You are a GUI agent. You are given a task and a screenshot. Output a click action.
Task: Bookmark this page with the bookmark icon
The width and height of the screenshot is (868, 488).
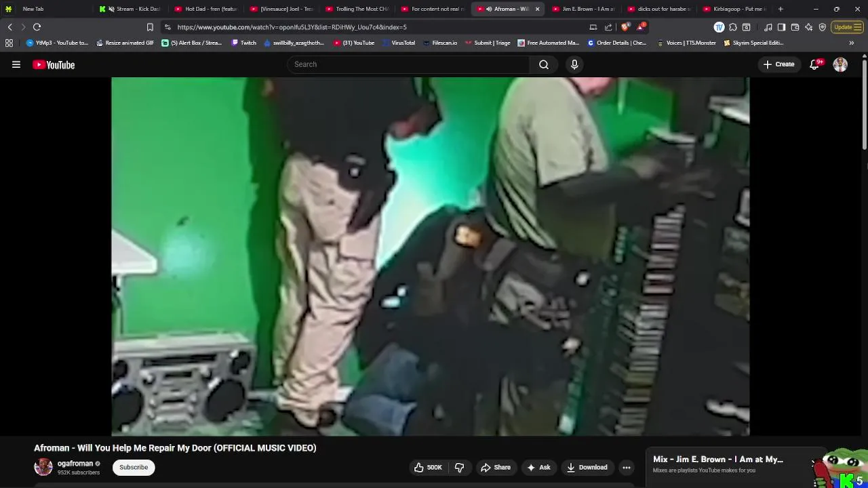coord(150,27)
